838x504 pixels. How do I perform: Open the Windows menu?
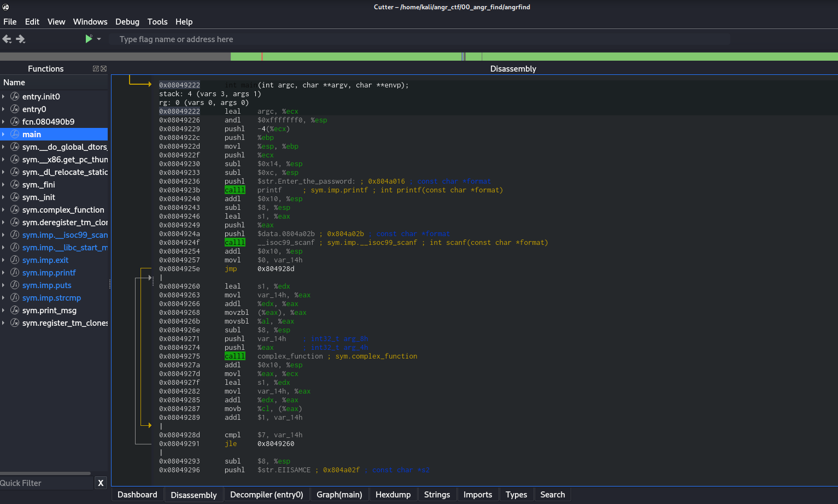90,22
